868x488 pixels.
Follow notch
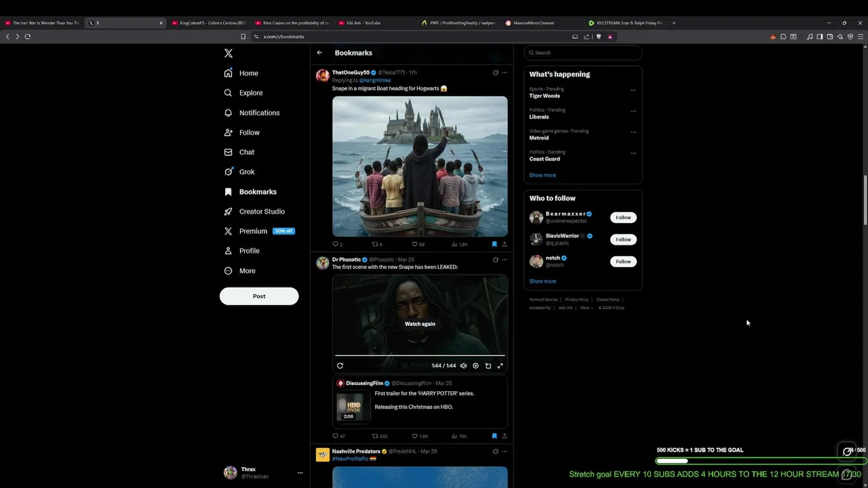tap(623, 262)
